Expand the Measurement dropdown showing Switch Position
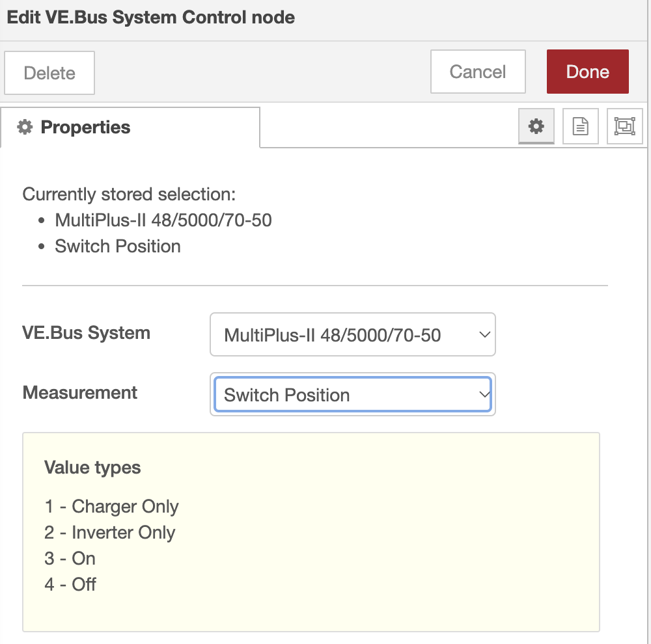The height and width of the screenshot is (644, 651). pyautogui.click(x=352, y=395)
